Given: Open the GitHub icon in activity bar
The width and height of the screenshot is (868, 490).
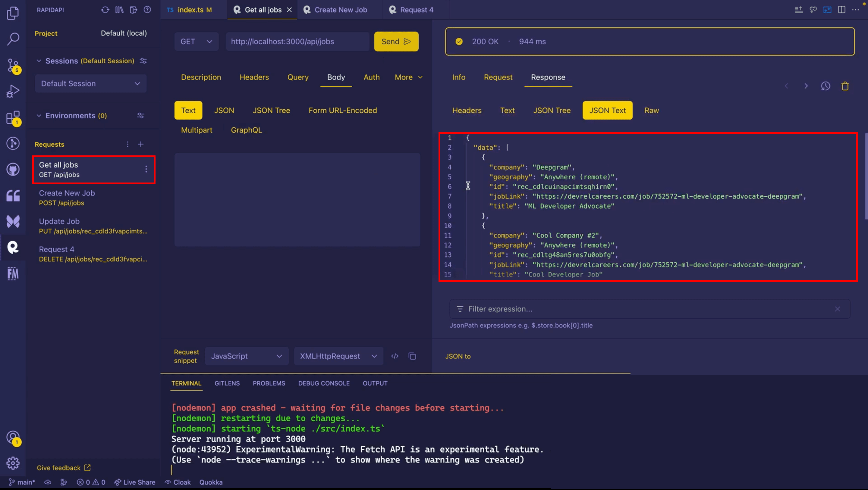Looking at the screenshot, I should point(13,169).
